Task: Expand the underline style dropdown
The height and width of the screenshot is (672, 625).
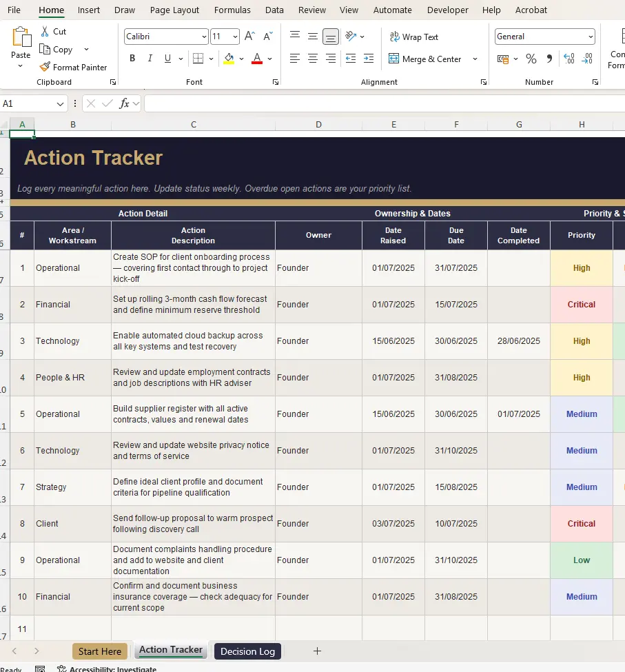Action: tap(181, 59)
